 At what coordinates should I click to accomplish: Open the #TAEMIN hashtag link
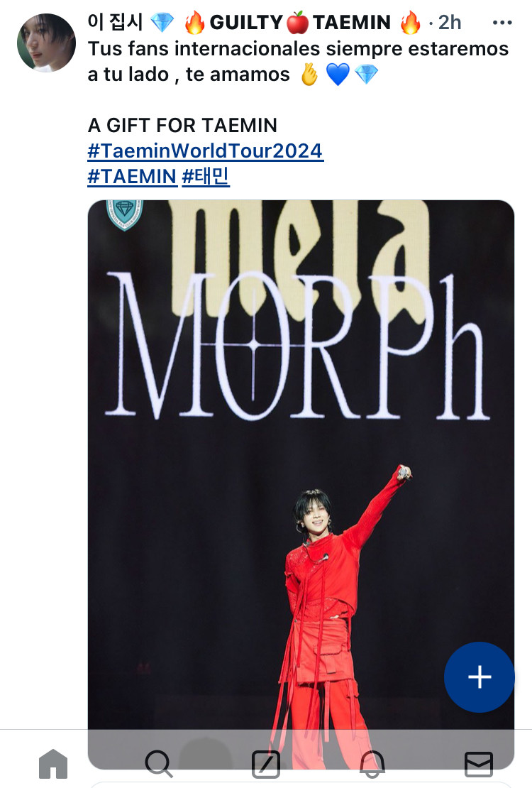(132, 176)
